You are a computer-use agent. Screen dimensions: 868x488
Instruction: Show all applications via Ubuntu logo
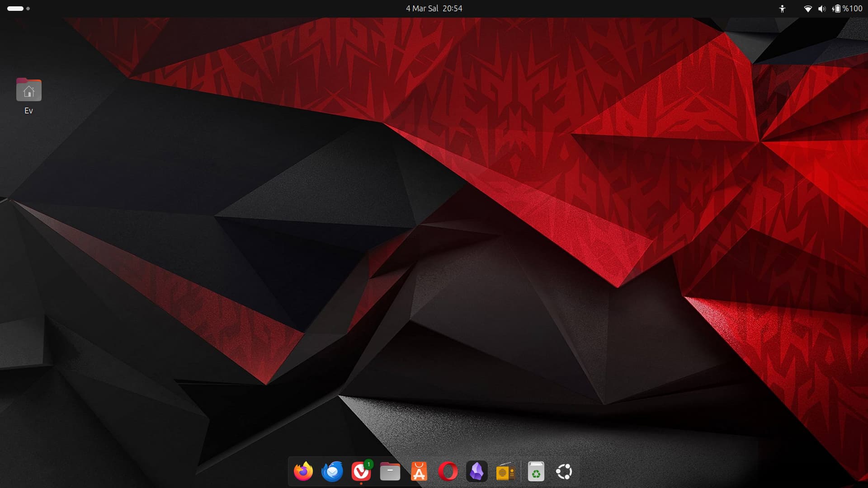564,472
